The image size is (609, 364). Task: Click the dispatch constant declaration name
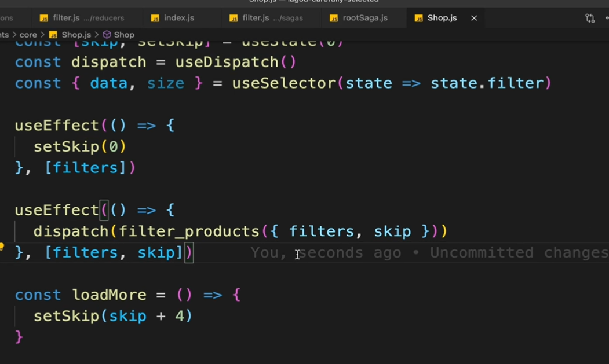click(x=109, y=62)
